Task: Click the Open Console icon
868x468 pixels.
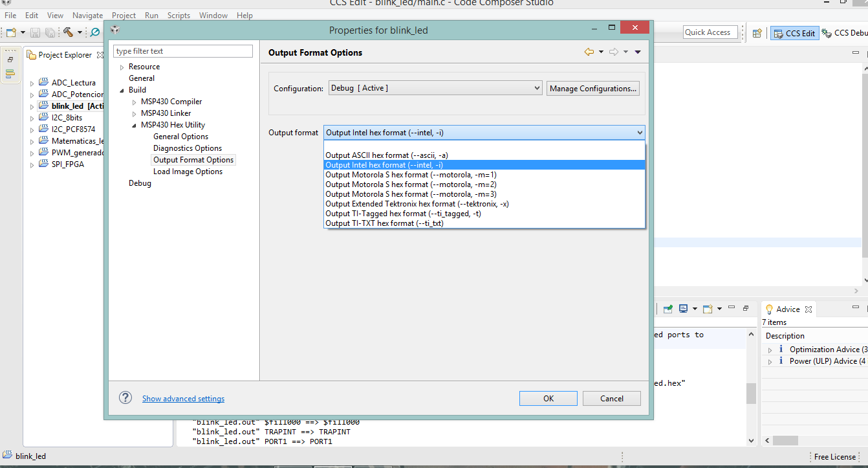Action: [x=708, y=309]
